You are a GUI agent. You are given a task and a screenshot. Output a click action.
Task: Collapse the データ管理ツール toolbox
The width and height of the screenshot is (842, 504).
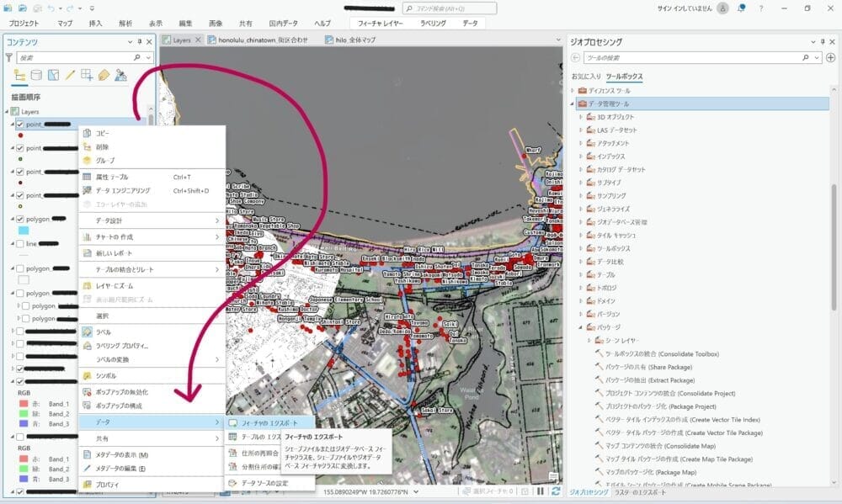pos(573,103)
